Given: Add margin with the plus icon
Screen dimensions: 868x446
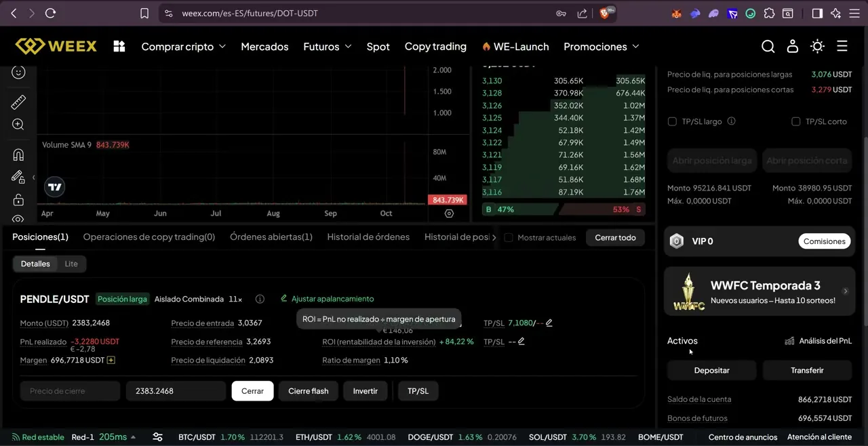Looking at the screenshot, I should point(111,360).
